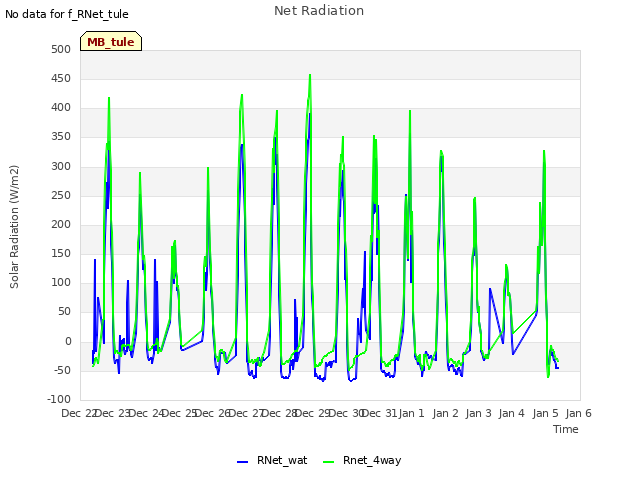Click the 150 y-axis tick label

tap(61, 253)
